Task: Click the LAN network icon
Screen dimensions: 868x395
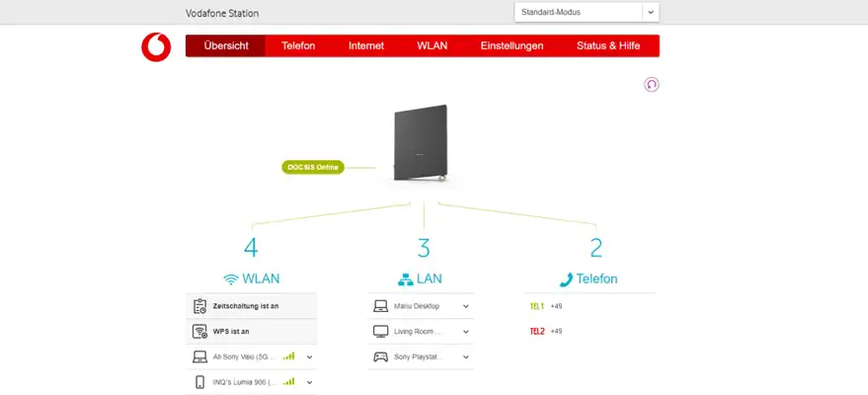Action: (x=404, y=279)
